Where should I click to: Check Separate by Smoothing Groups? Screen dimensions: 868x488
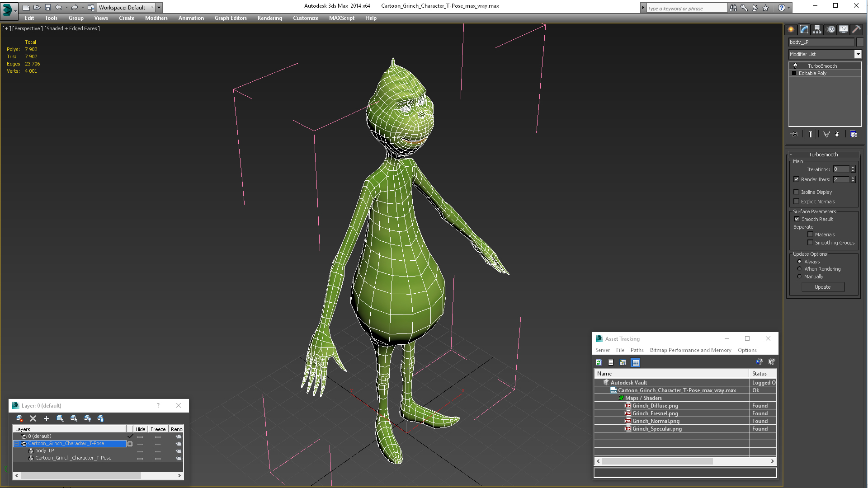pos(810,243)
